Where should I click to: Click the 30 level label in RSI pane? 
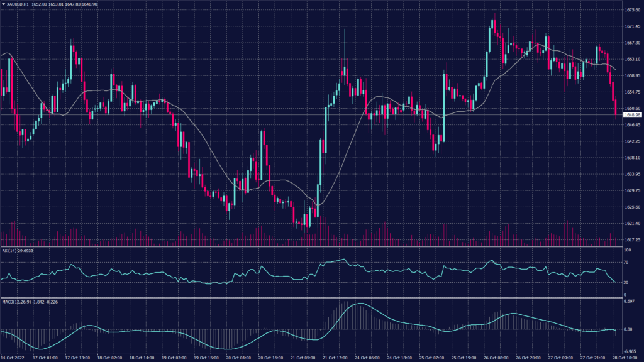(626, 282)
